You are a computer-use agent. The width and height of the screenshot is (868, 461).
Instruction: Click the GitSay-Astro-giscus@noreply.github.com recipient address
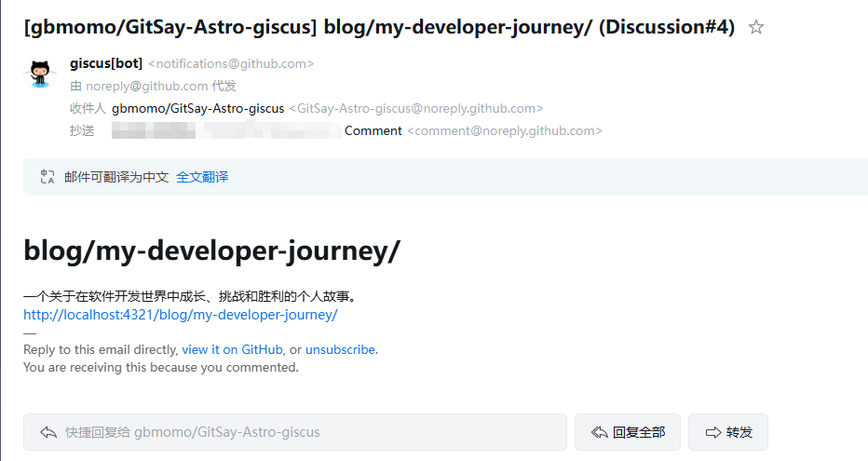coord(416,109)
